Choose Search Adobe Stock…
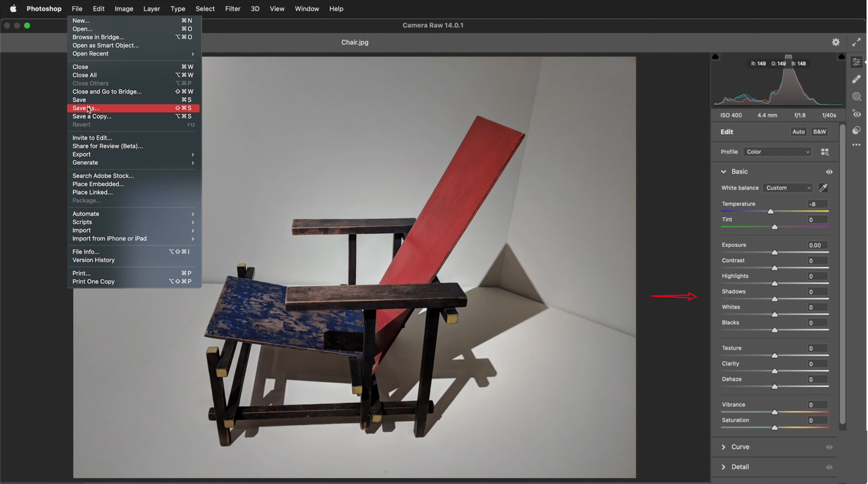 pos(134,176)
